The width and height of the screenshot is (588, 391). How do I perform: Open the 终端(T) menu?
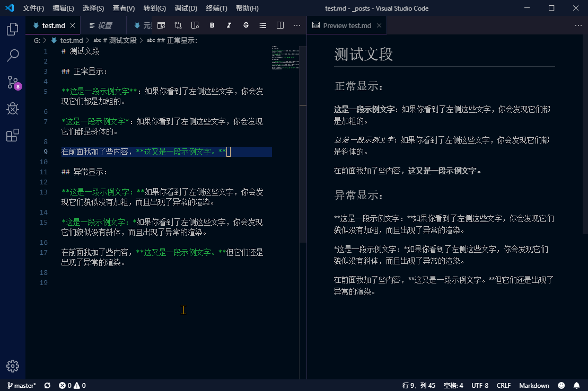click(x=217, y=8)
